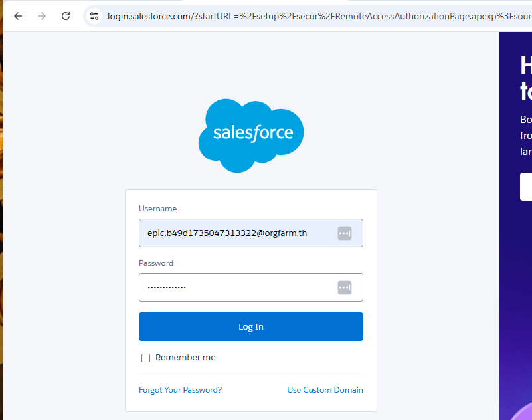Open password manager icon in Username field
The height and width of the screenshot is (420, 532).
344,233
